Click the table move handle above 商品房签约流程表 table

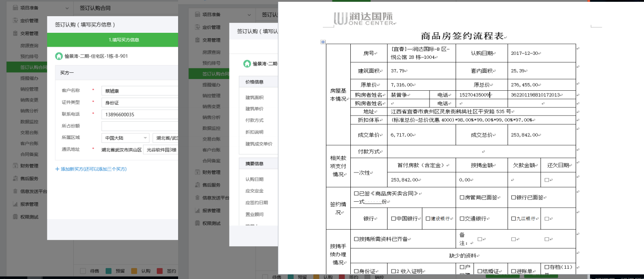(322, 42)
